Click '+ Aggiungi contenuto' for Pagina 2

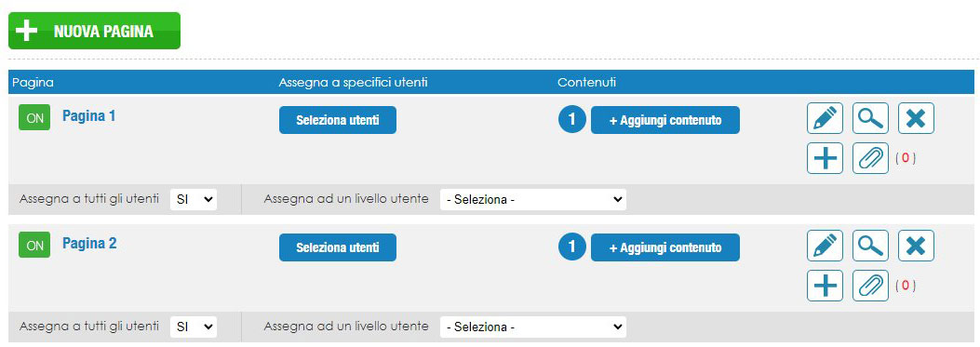tap(665, 247)
